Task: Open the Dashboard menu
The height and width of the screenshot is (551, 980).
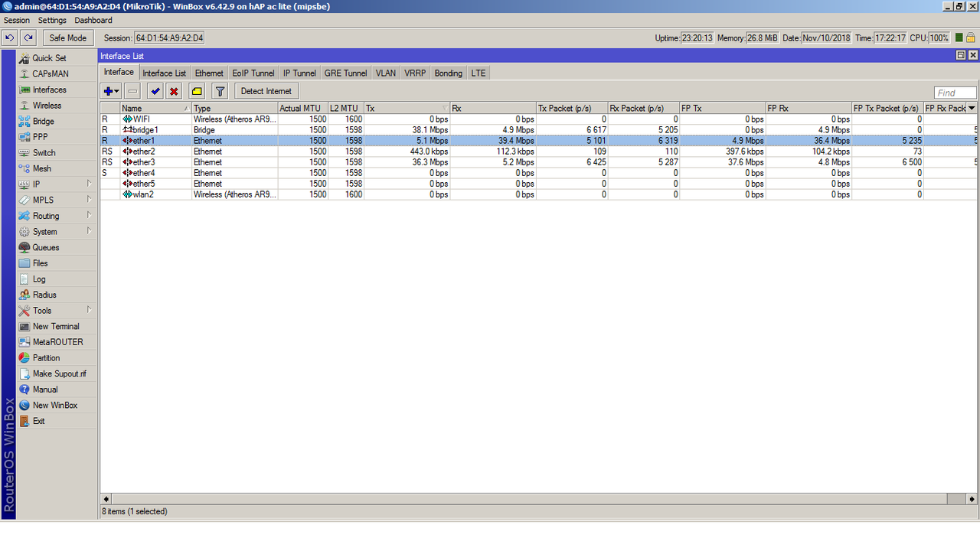Action: [93, 20]
